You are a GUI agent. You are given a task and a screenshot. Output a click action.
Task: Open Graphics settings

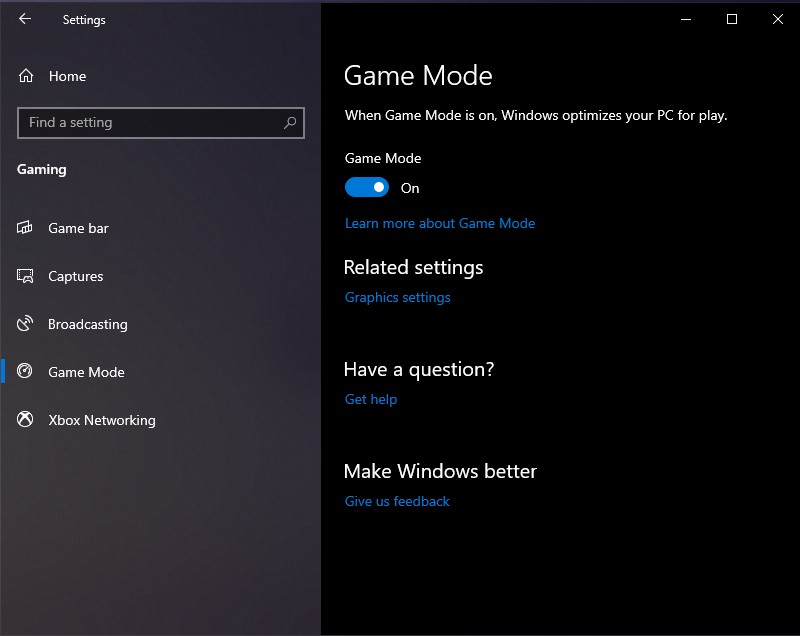tap(397, 297)
